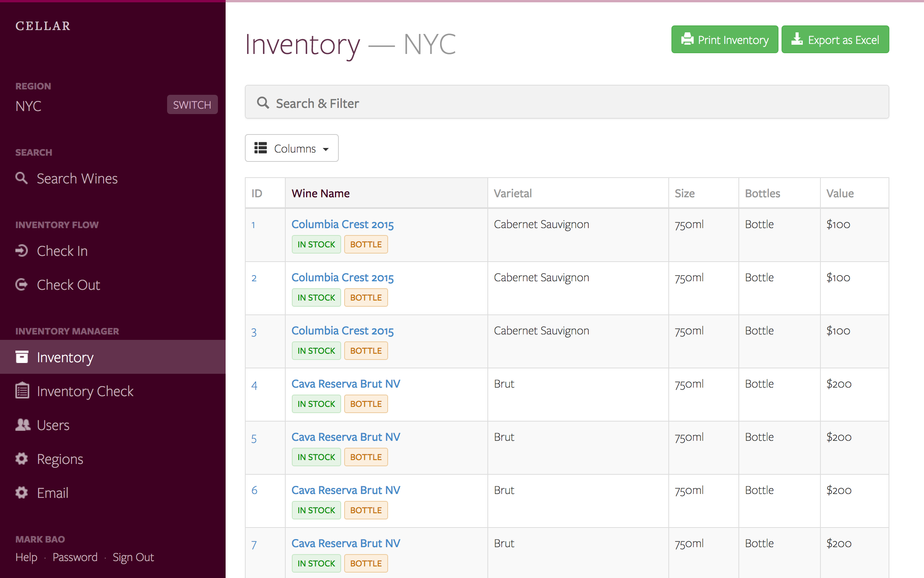The width and height of the screenshot is (924, 578).
Task: Click ID number 4 link
Action: 254,385
